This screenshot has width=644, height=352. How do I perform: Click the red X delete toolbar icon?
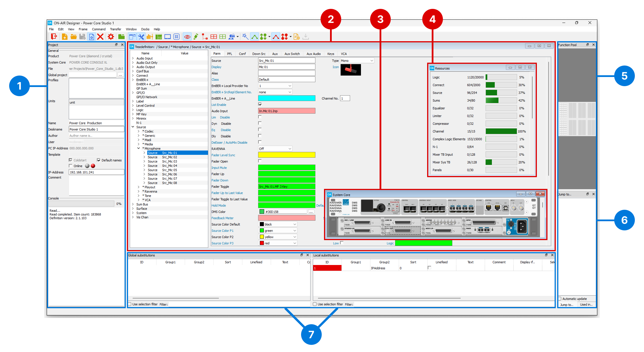pyautogui.click(x=100, y=37)
